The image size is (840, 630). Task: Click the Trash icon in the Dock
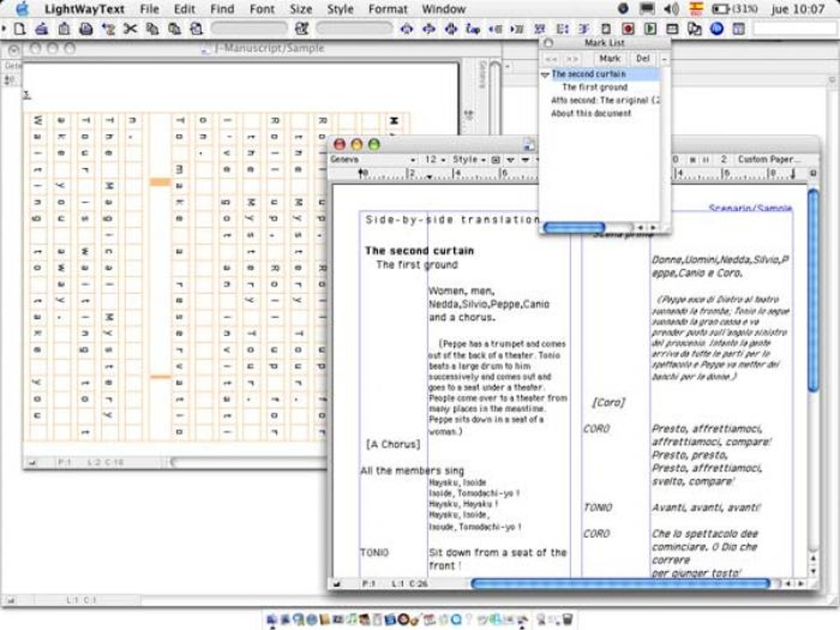coord(567,618)
